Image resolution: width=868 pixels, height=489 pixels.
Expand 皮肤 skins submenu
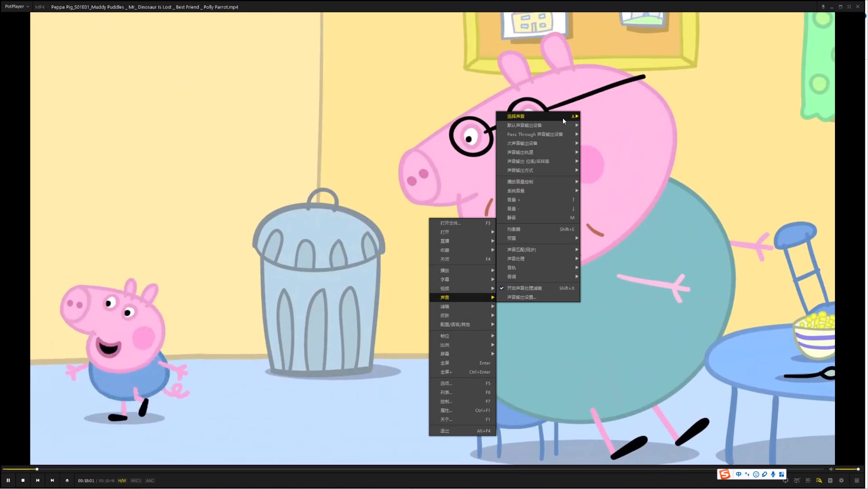(463, 316)
